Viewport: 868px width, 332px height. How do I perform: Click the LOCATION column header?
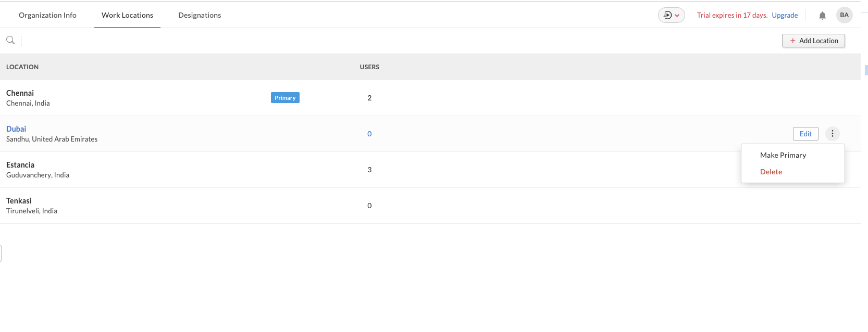[22, 67]
